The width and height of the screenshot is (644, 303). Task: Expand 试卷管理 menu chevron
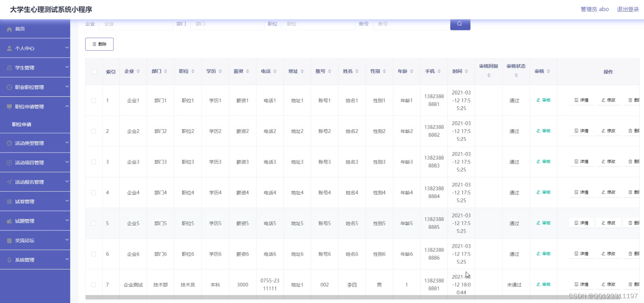[x=67, y=201]
